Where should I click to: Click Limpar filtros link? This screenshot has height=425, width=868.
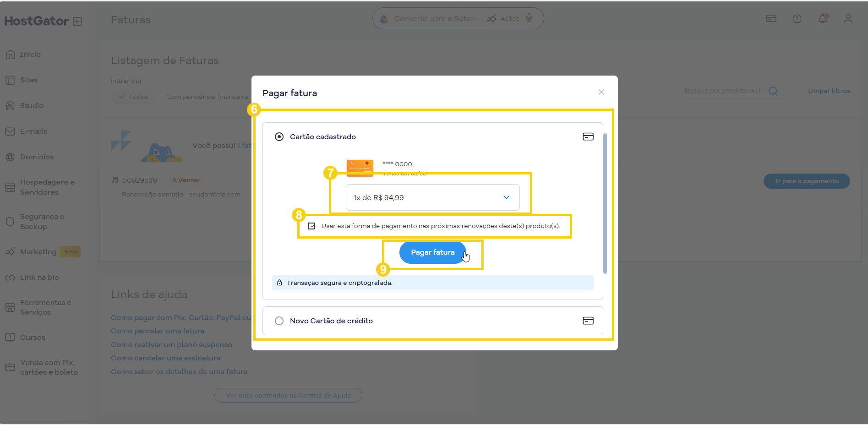pyautogui.click(x=829, y=91)
